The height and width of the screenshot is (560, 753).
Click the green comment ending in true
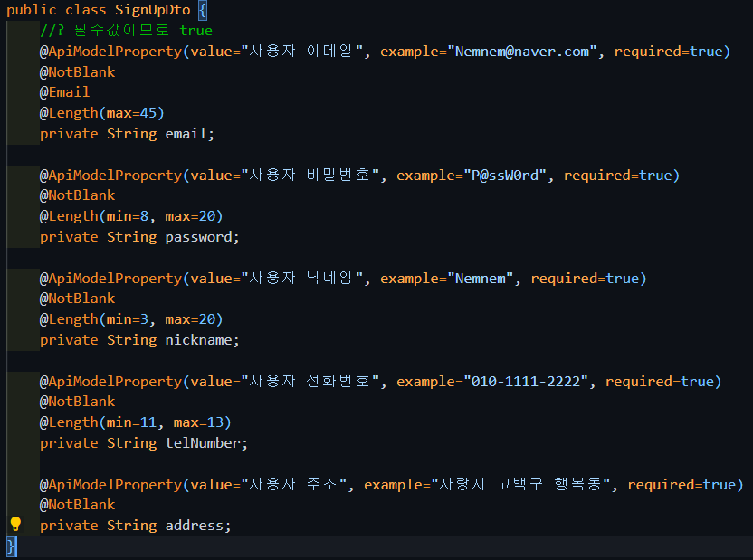tap(127, 31)
